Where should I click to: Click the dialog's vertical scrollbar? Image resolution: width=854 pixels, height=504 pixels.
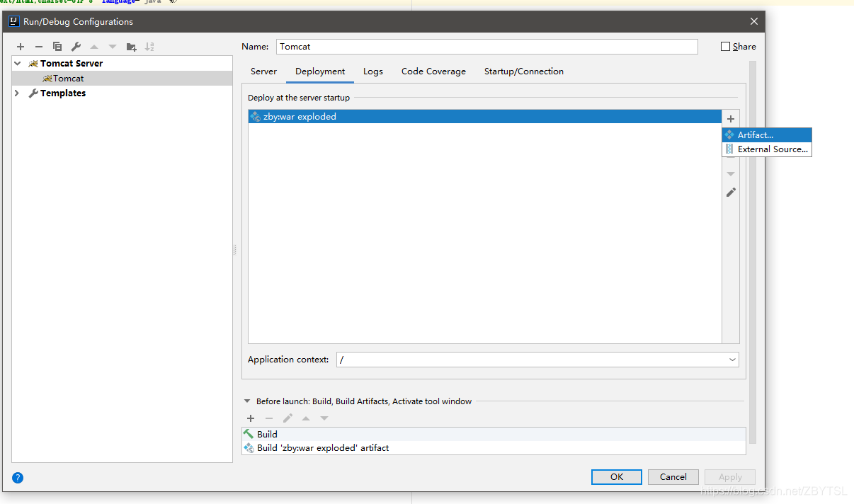coord(753,251)
